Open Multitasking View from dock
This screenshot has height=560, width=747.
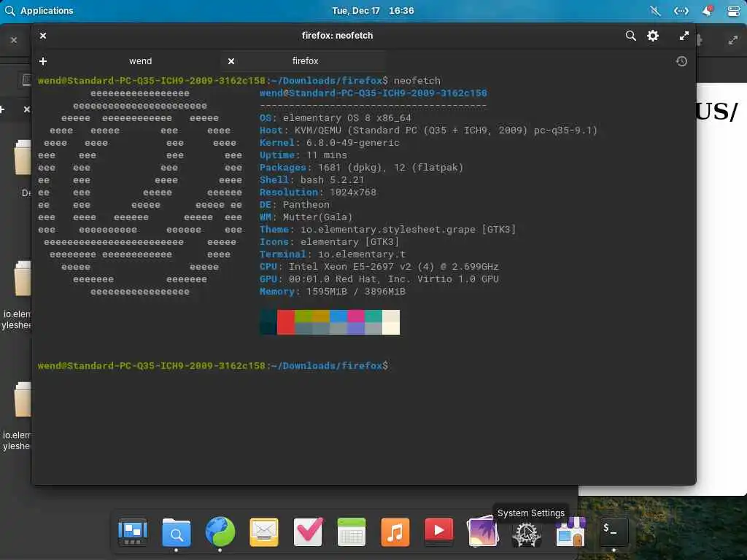[x=133, y=532]
